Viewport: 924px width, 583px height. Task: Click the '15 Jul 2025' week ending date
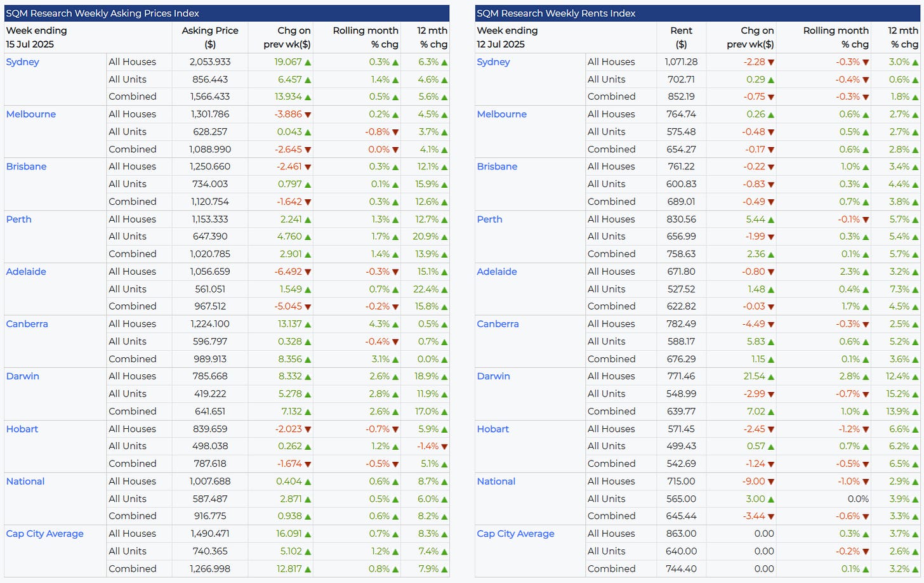coord(30,44)
